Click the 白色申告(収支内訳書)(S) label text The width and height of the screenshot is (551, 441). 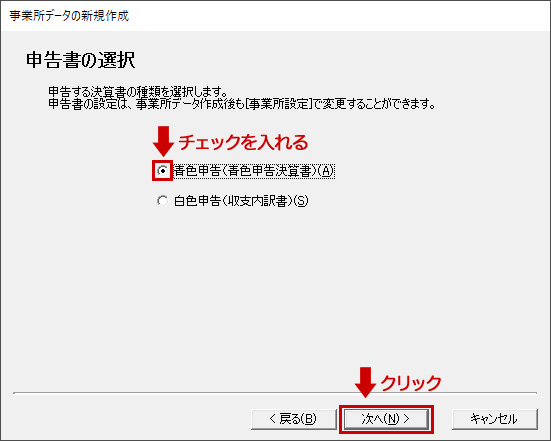coord(241,201)
